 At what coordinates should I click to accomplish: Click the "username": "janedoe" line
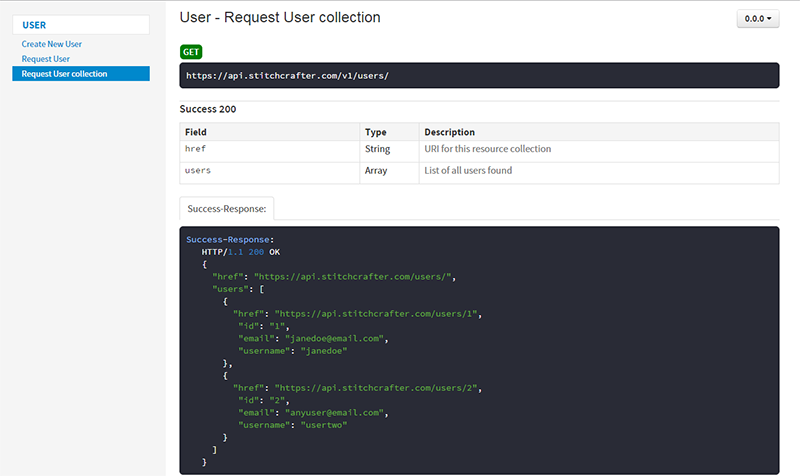(292, 351)
